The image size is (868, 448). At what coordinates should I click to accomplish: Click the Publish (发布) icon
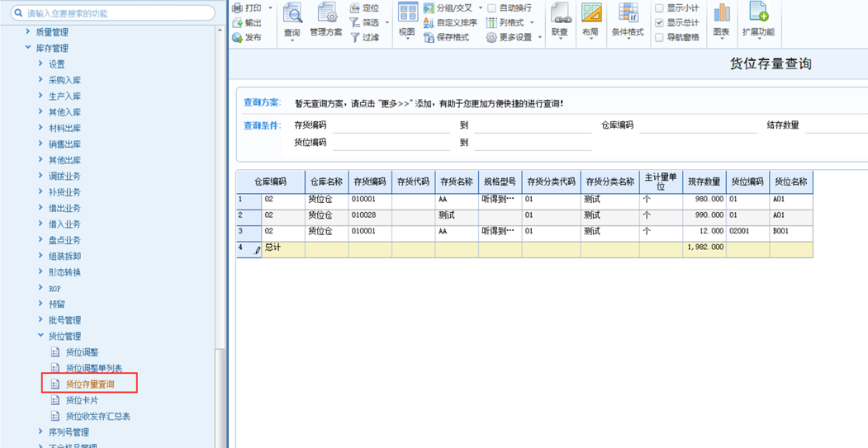[237, 38]
